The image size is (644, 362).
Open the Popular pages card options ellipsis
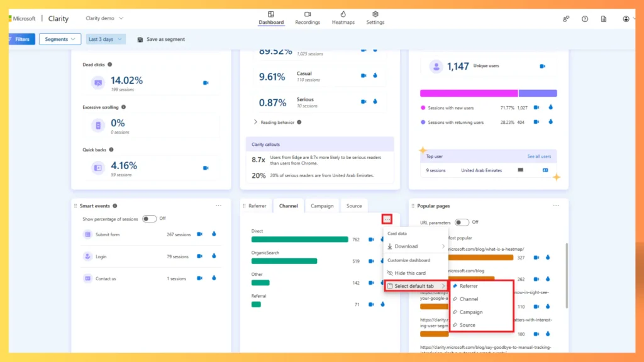(556, 204)
